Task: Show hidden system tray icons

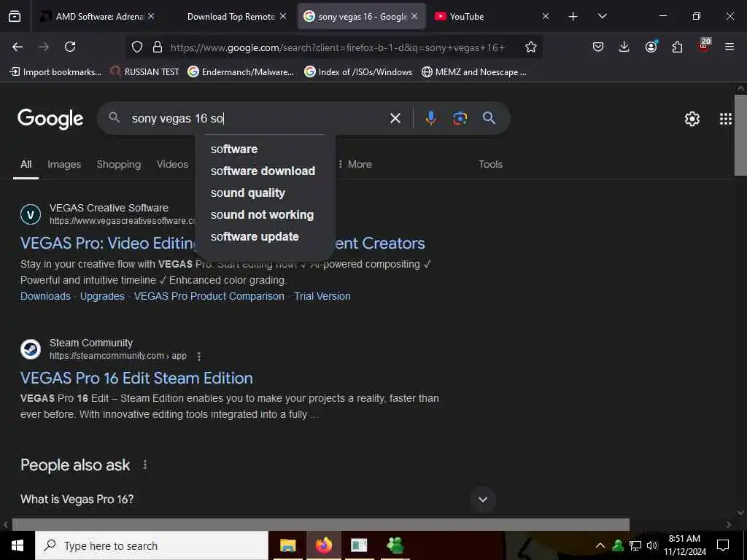Action: pos(600,545)
